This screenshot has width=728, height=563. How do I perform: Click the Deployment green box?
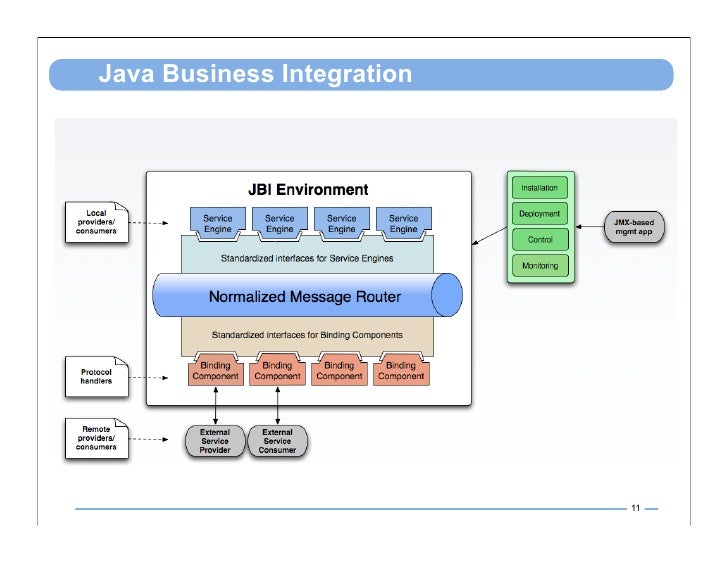click(x=540, y=214)
